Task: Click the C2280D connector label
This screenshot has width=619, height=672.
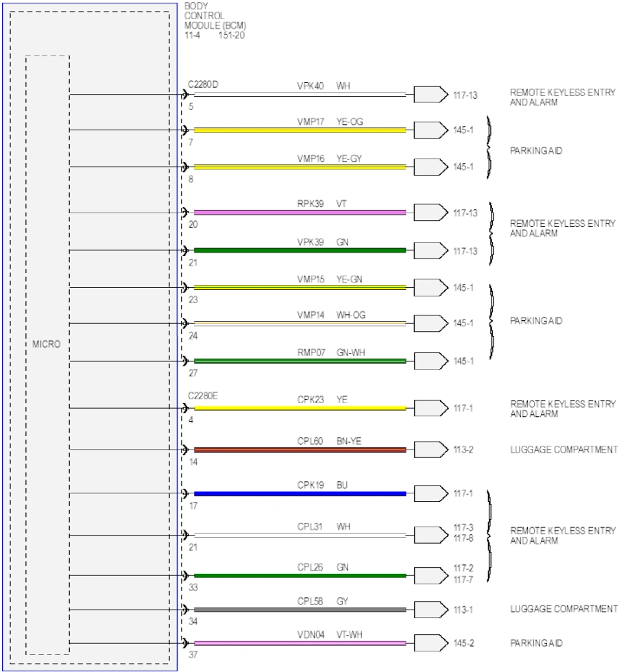Action: coord(203,84)
